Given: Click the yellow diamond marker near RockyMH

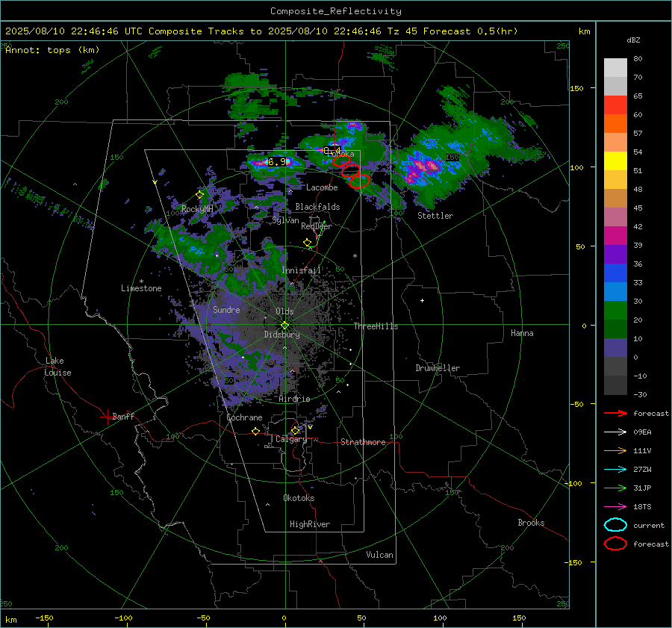Looking at the screenshot, I should [199, 195].
